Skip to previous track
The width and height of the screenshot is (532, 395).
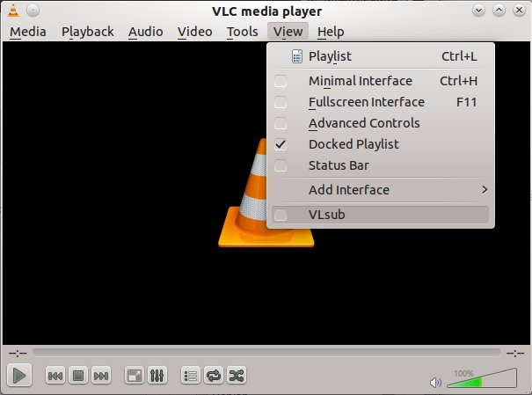(x=55, y=376)
